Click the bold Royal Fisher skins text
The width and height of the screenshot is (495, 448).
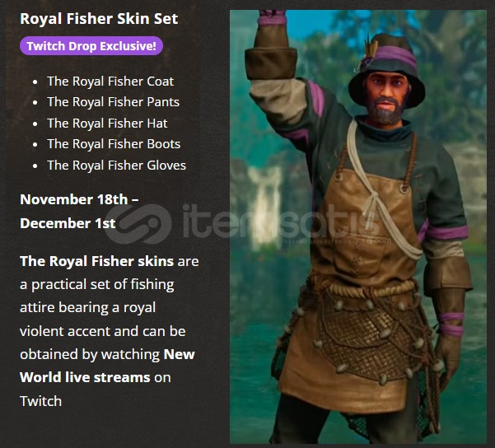coord(96,261)
